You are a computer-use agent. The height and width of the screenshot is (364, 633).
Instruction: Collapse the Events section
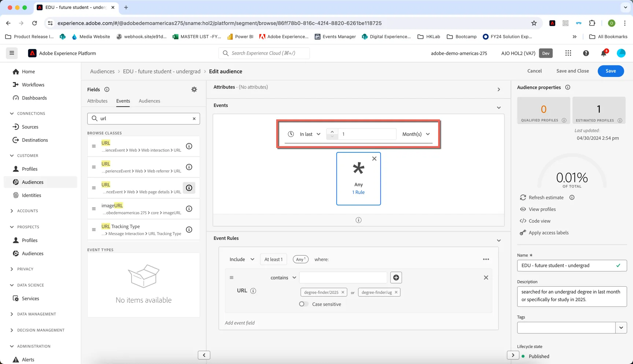tap(499, 108)
